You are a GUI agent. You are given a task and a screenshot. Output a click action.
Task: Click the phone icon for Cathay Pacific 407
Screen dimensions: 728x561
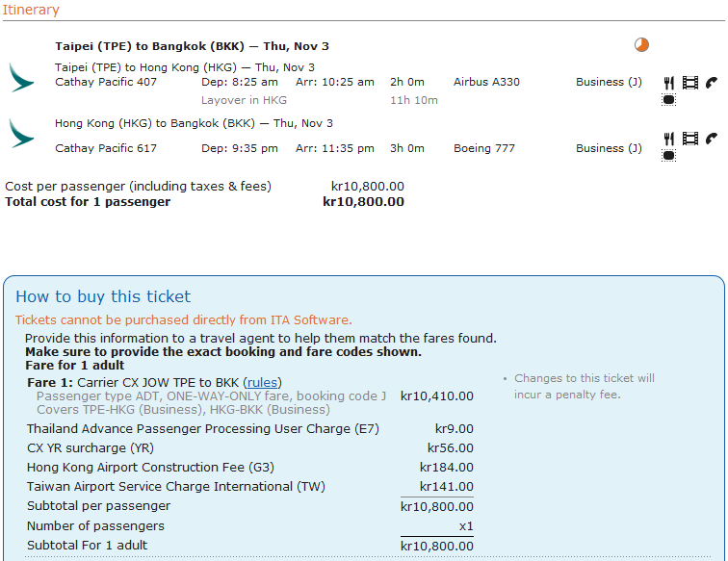tap(712, 83)
